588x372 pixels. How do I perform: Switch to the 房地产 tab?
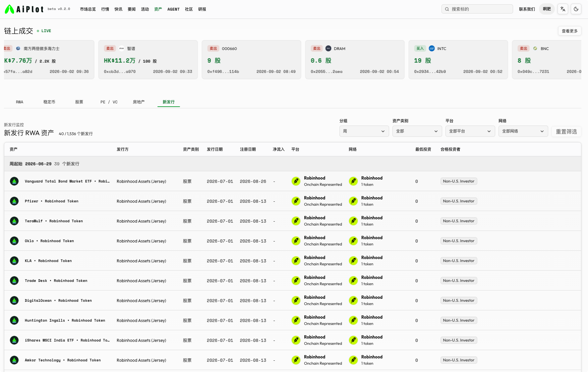click(139, 102)
